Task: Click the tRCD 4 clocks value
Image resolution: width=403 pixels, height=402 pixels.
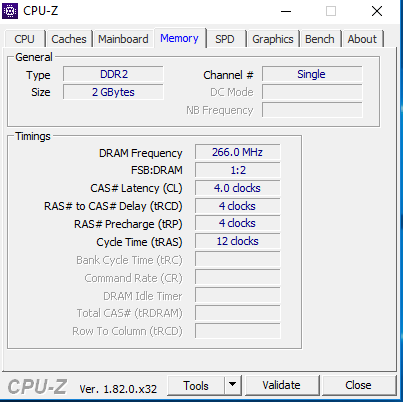Action: click(237, 206)
